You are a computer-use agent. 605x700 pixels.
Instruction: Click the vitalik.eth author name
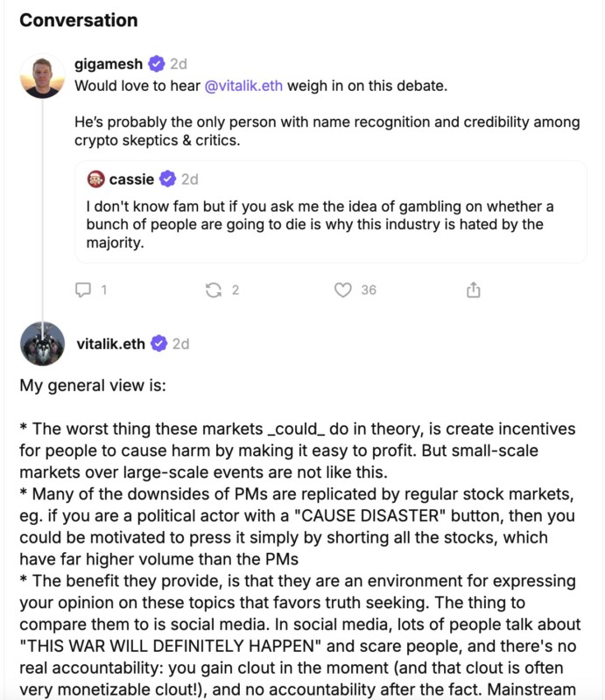point(111,343)
